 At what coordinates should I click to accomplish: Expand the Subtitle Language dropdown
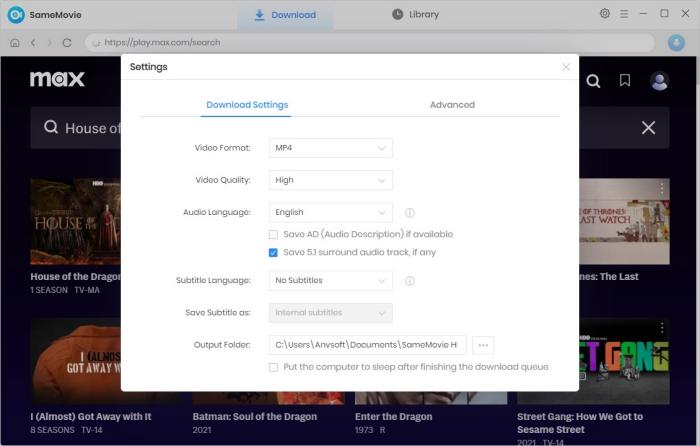(x=331, y=281)
